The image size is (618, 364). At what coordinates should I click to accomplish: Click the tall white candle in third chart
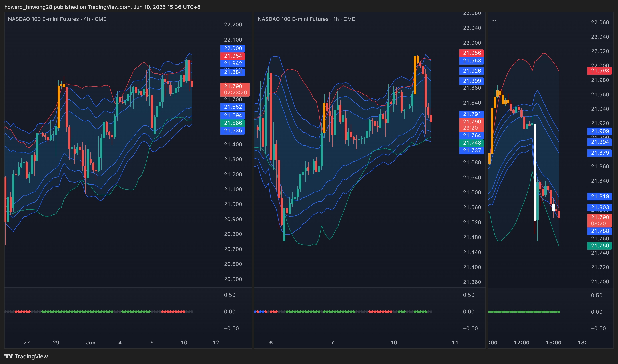click(x=535, y=172)
